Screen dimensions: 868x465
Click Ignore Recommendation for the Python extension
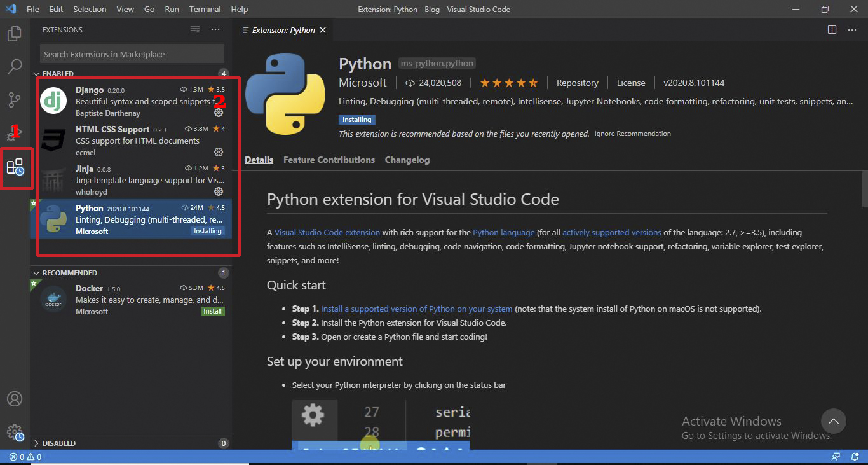point(632,134)
